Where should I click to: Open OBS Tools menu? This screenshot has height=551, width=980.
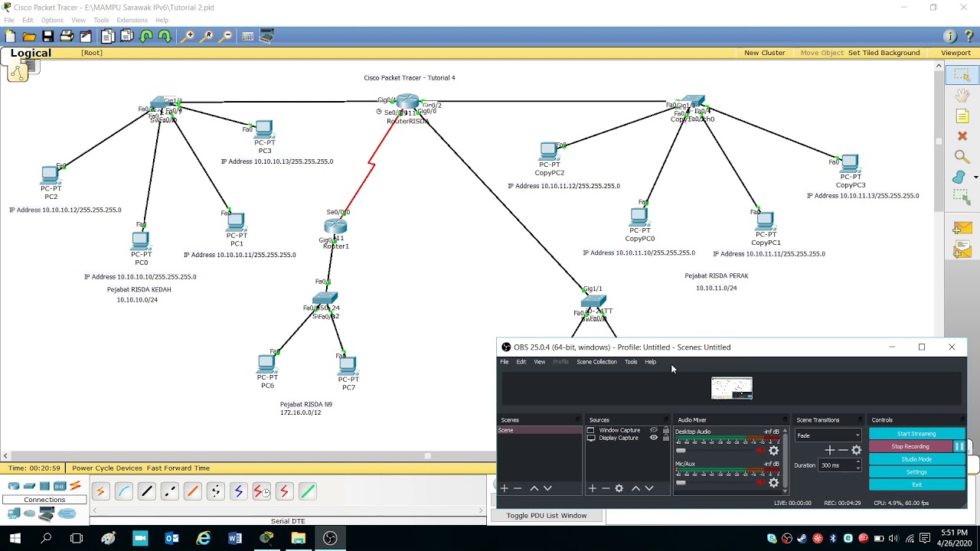[631, 362]
